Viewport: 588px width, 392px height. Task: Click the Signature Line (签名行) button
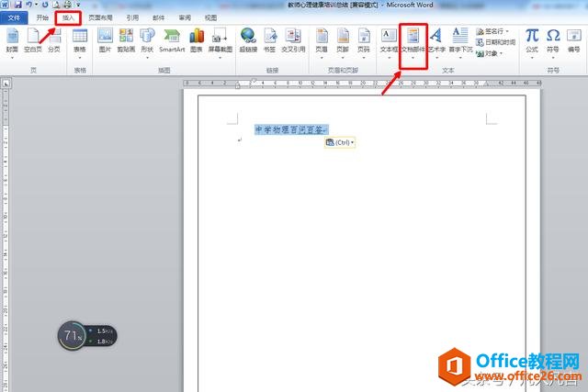click(490, 31)
